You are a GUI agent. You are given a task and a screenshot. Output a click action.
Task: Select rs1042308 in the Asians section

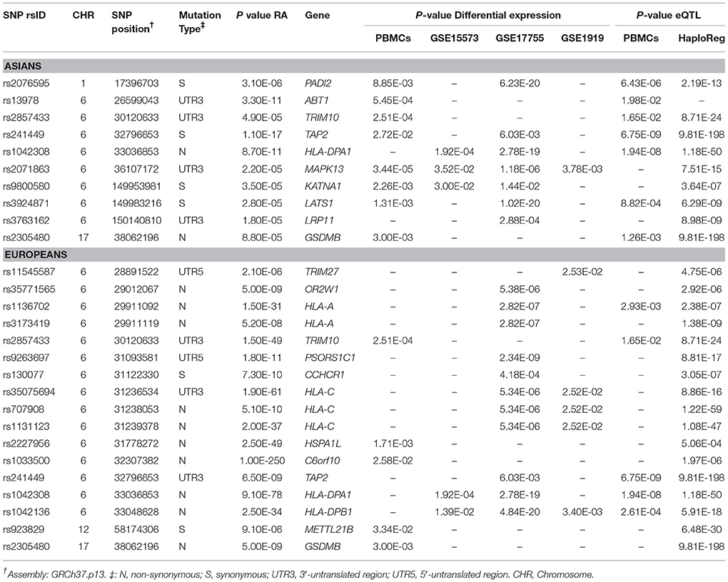(x=26, y=152)
